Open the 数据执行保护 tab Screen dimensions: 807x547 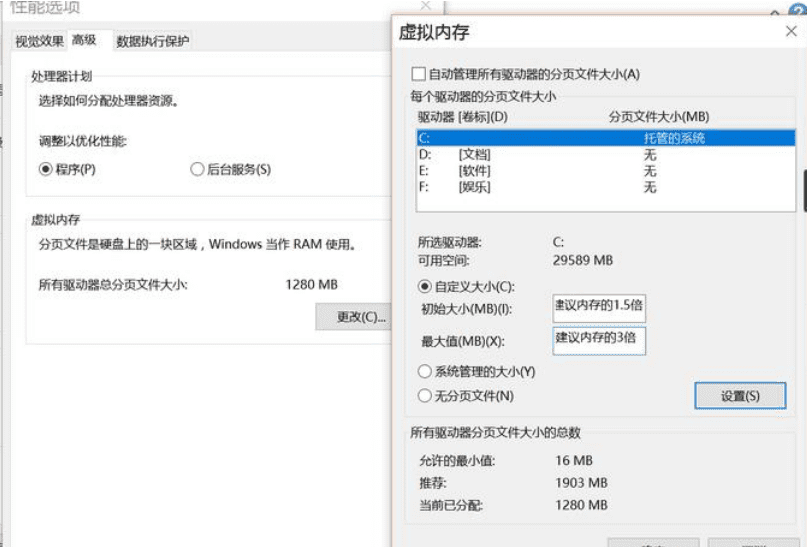[152, 41]
